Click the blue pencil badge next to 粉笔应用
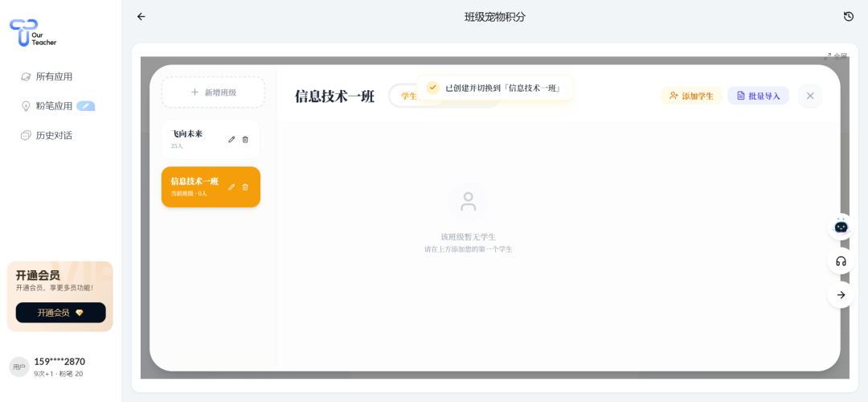The image size is (868, 402). pyautogui.click(x=86, y=106)
